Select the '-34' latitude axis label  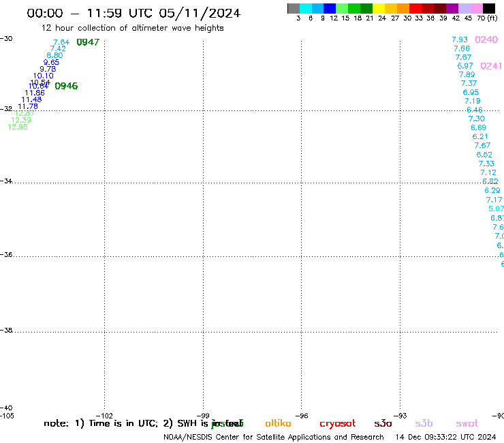(x=6, y=181)
